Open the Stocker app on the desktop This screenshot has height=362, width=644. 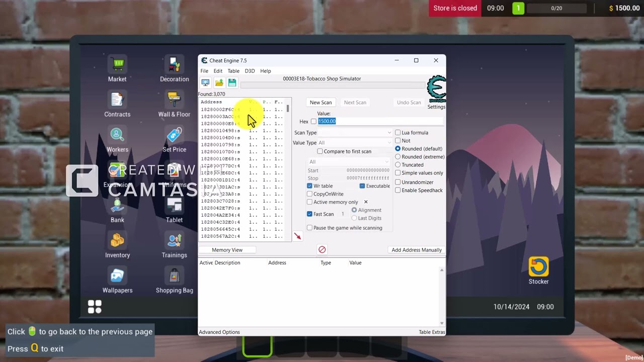(538, 266)
